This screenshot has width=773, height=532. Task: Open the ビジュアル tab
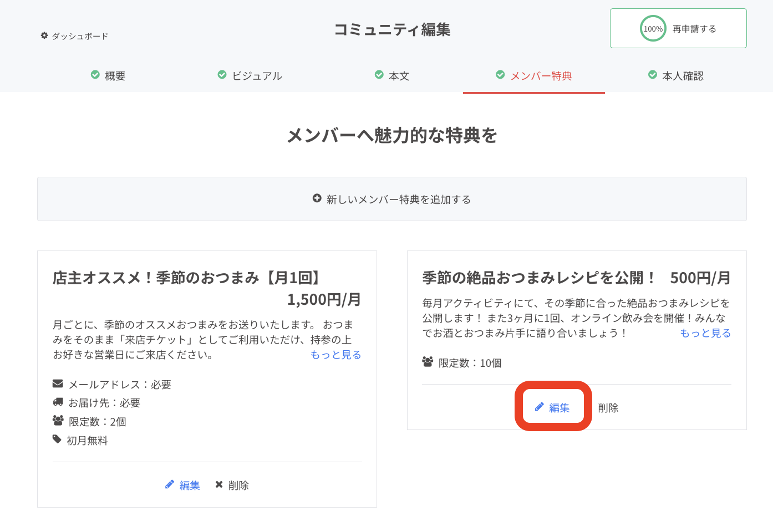257,76
